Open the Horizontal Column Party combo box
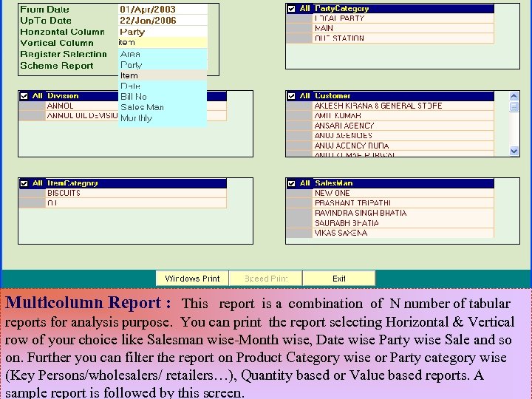 (163, 32)
